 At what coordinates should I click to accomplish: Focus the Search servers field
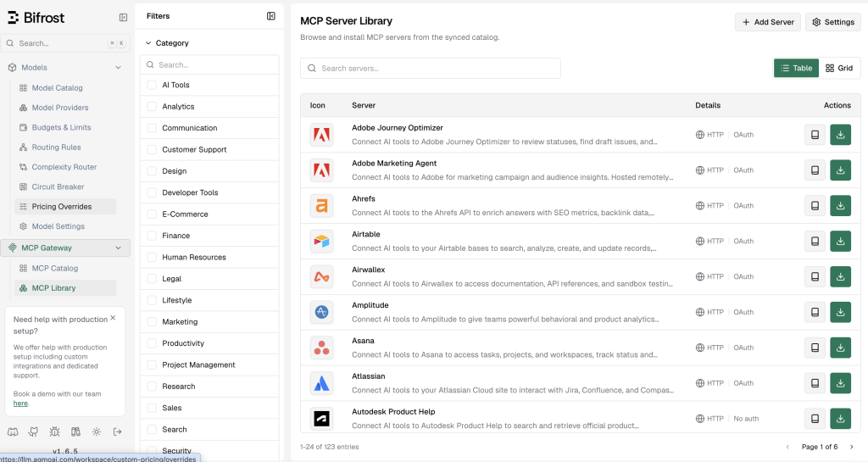pos(430,68)
